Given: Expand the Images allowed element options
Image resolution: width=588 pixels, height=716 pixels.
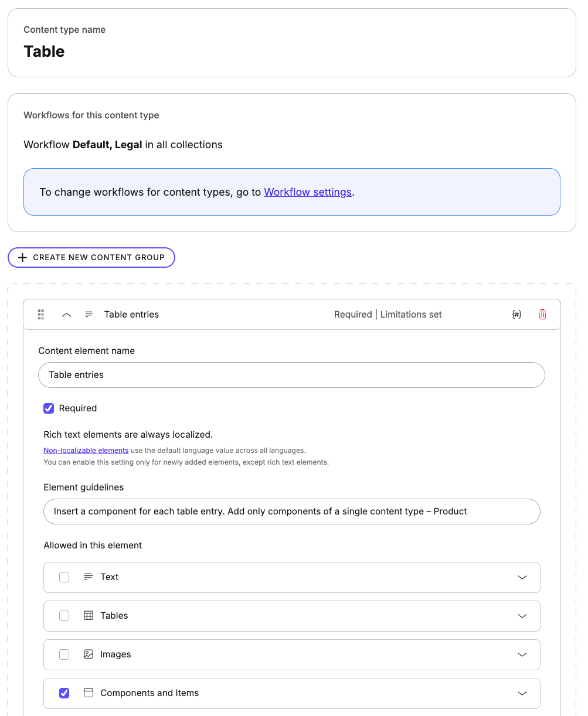Looking at the screenshot, I should coord(522,654).
